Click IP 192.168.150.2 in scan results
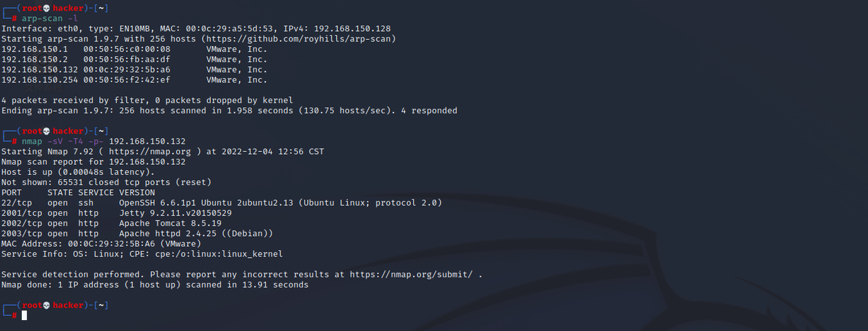This screenshot has height=331, width=868. [x=35, y=59]
